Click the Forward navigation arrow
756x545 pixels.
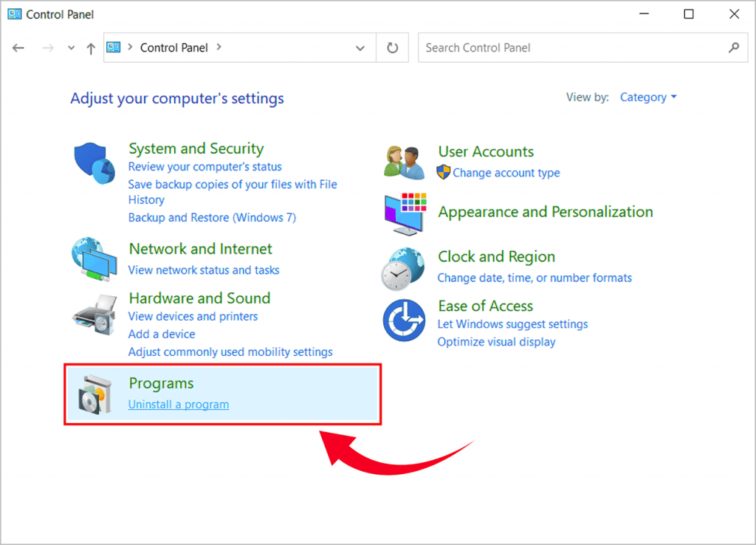48,48
